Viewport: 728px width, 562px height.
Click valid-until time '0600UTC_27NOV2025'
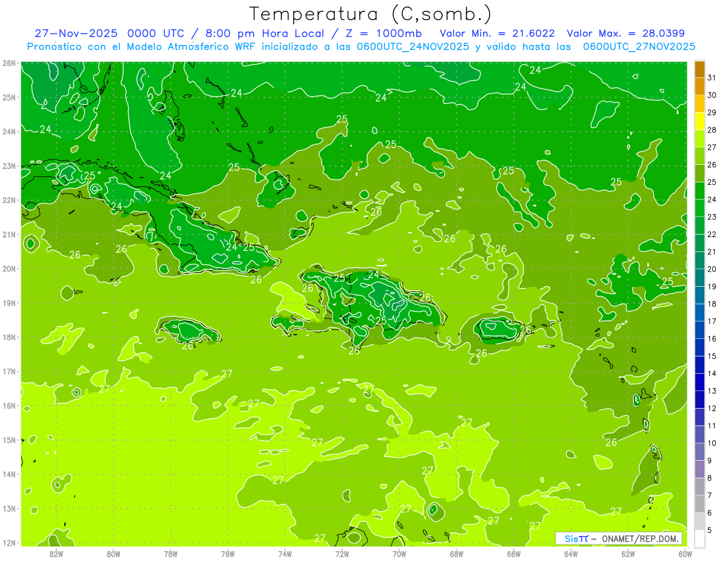point(639,47)
